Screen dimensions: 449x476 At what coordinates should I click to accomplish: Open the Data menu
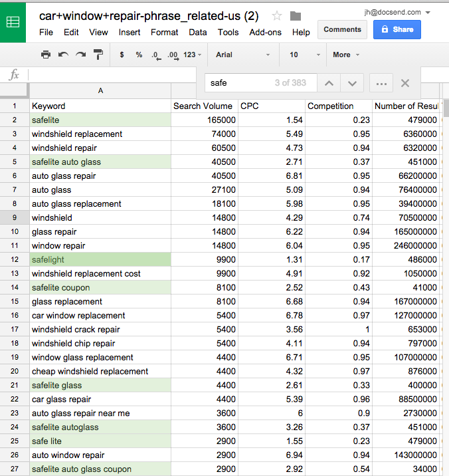197,32
